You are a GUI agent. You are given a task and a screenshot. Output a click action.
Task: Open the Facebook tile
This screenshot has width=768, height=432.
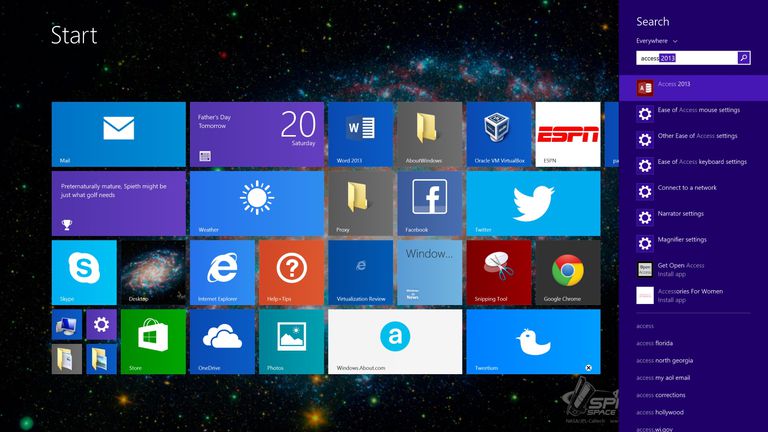(430, 203)
